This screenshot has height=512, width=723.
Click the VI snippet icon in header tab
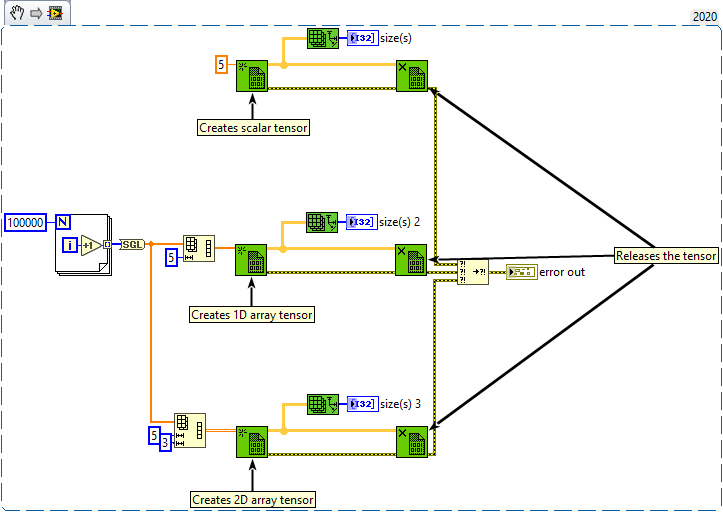[55, 13]
